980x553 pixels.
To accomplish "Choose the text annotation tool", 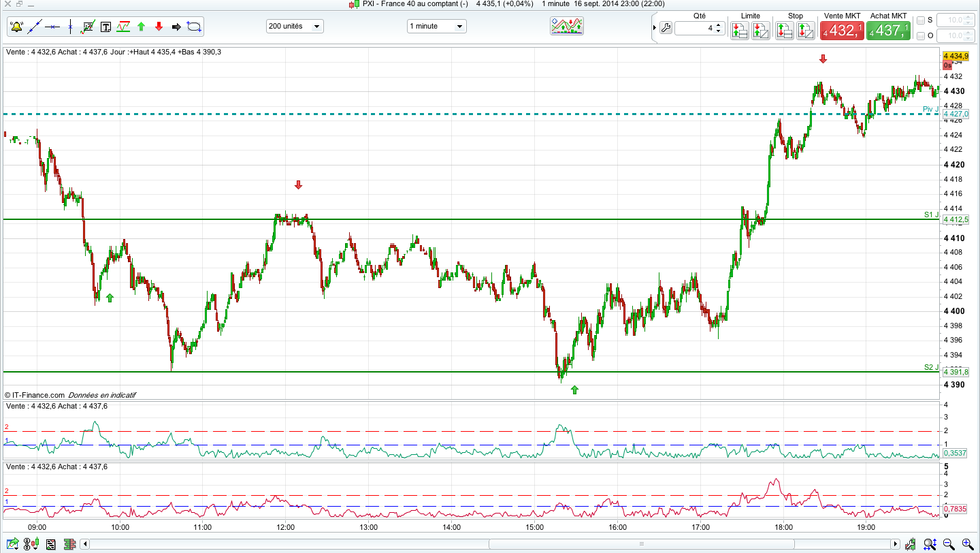I will tap(105, 27).
